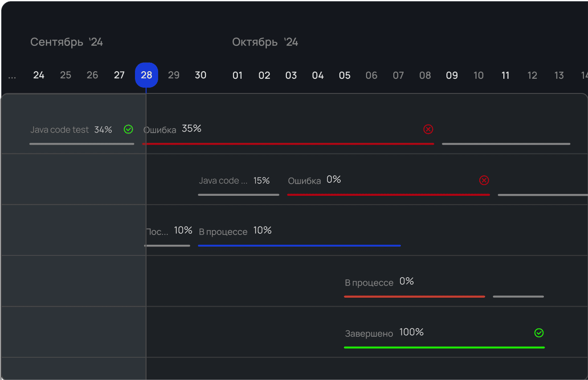Select October date 11
This screenshot has width=588, height=380.
pyautogui.click(x=505, y=76)
